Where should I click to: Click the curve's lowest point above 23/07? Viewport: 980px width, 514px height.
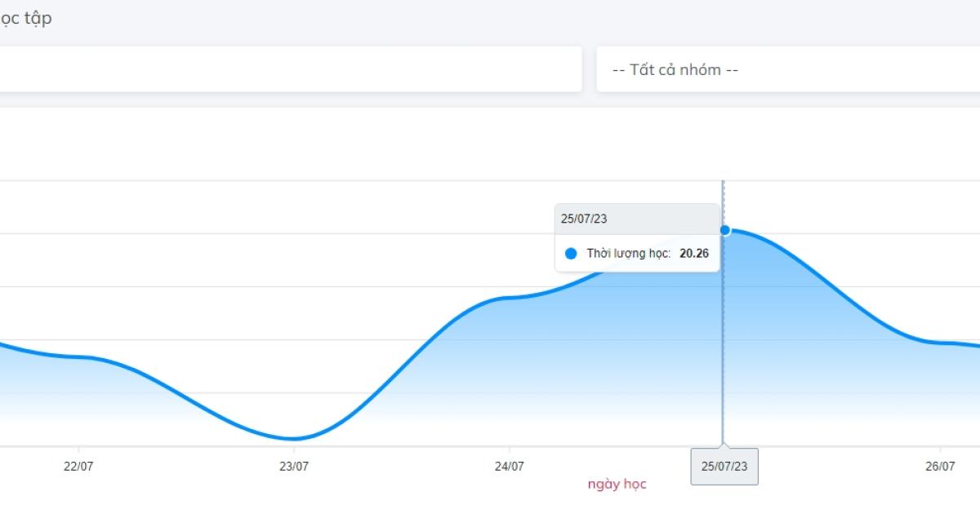click(294, 439)
